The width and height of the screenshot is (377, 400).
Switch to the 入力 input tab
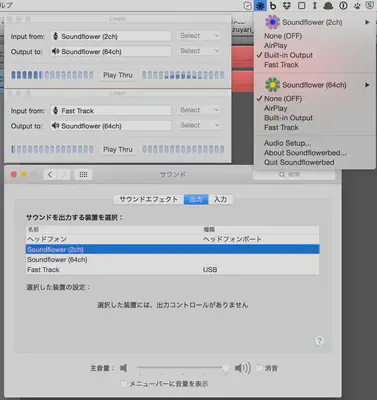tap(220, 199)
